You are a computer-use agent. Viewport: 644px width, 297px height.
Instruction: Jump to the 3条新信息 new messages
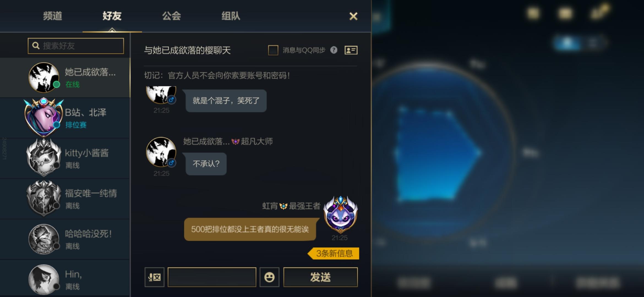[x=333, y=253]
